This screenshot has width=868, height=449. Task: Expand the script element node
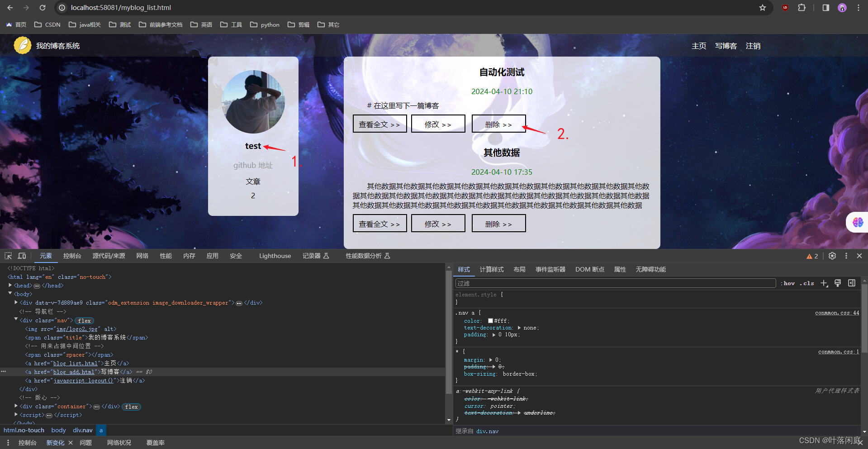16,415
